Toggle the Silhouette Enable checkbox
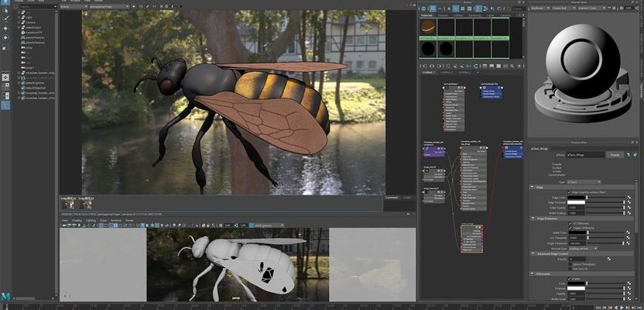 [x=569, y=280]
